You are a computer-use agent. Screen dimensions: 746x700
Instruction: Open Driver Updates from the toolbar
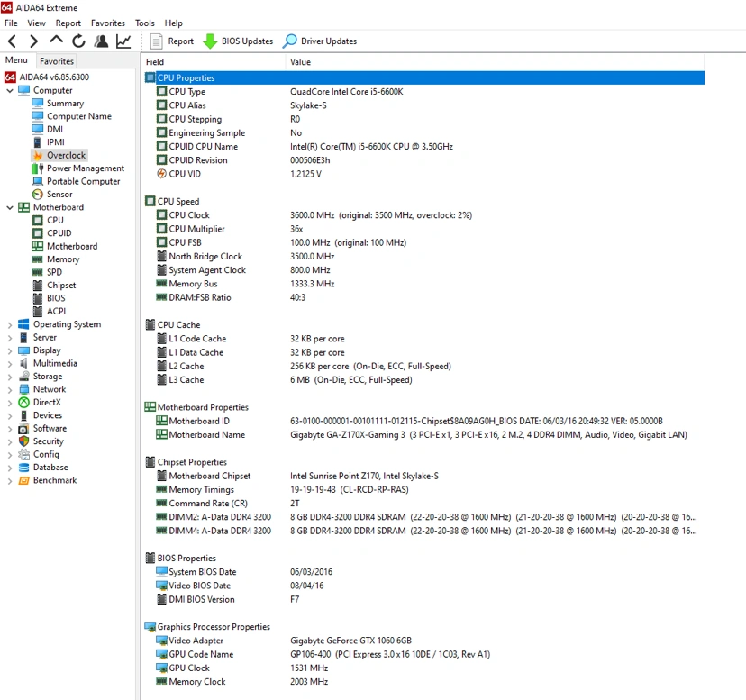(x=319, y=41)
